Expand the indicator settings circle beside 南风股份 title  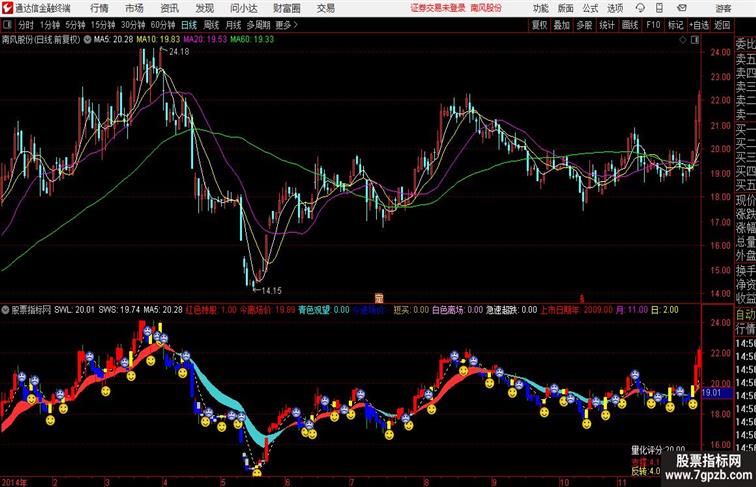pos(87,40)
